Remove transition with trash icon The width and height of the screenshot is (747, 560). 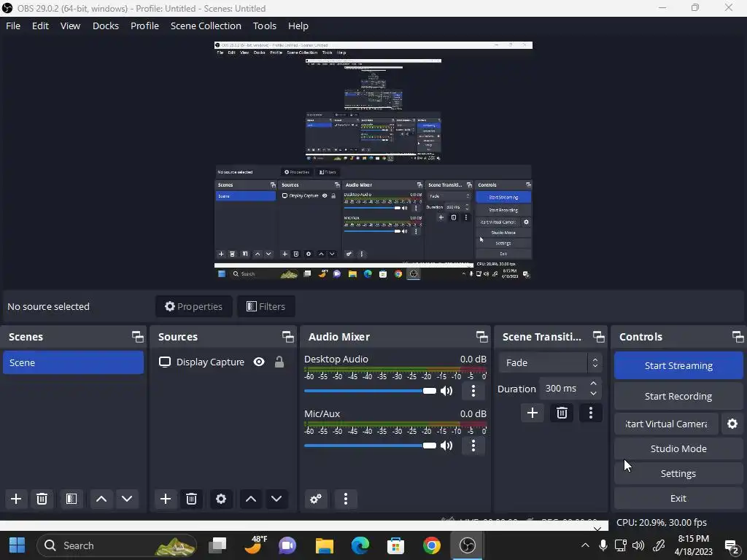[562, 413]
